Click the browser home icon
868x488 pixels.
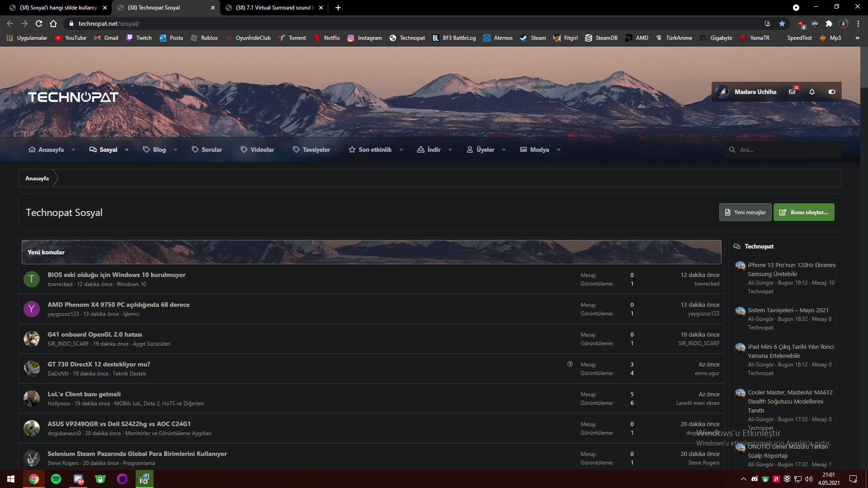tap(53, 23)
